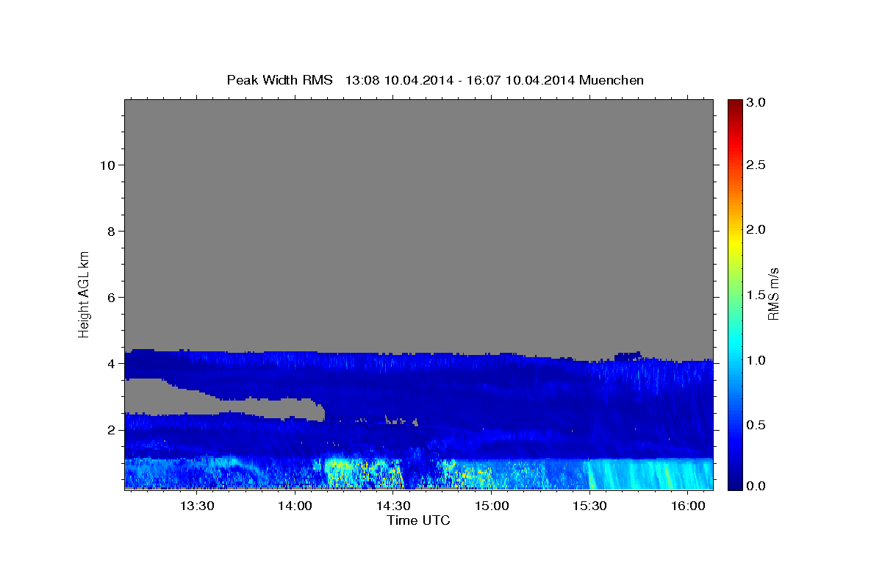Click the colorbar value 3.0
The width and height of the screenshot is (882, 588).
756,103
